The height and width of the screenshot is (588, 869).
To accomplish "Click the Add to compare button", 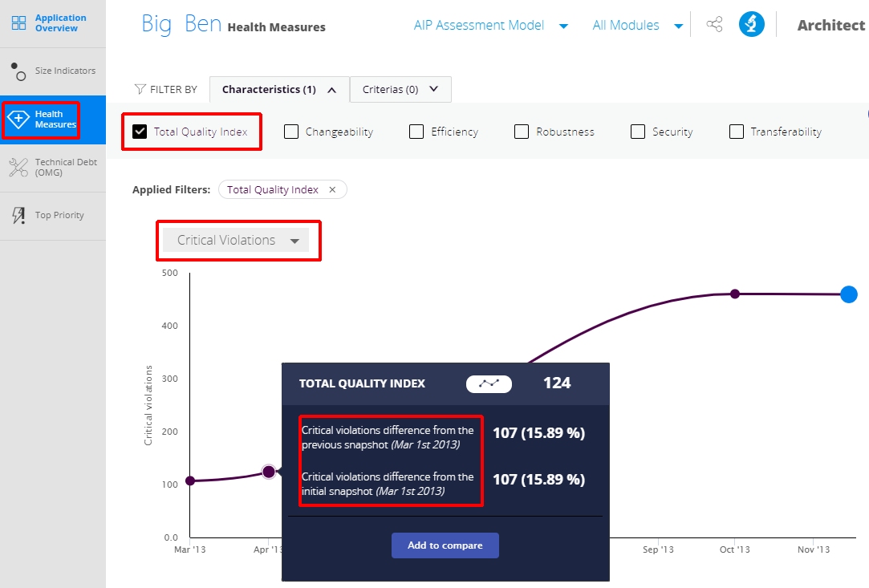I will click(x=445, y=545).
